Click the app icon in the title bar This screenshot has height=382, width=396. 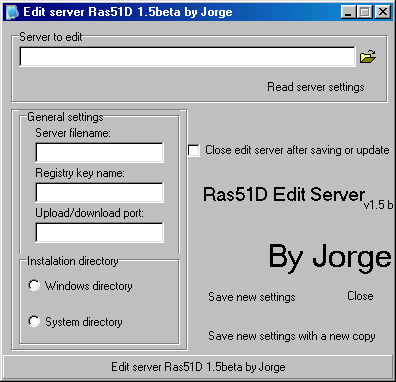click(12, 12)
